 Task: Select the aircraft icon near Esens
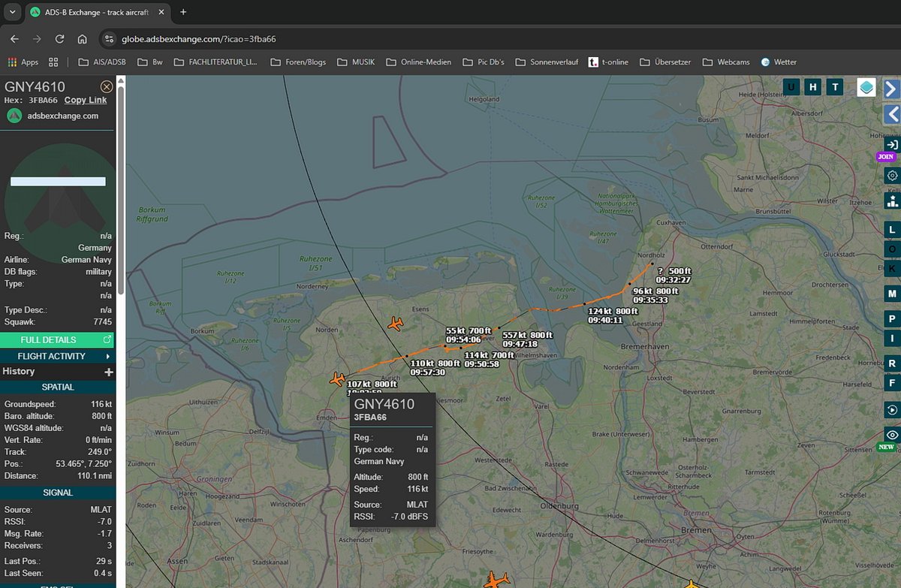(396, 324)
